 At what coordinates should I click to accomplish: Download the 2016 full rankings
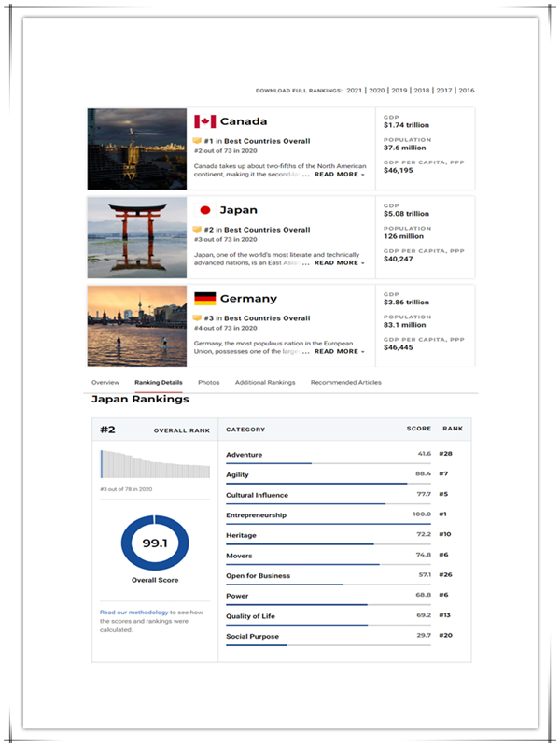[466, 91]
